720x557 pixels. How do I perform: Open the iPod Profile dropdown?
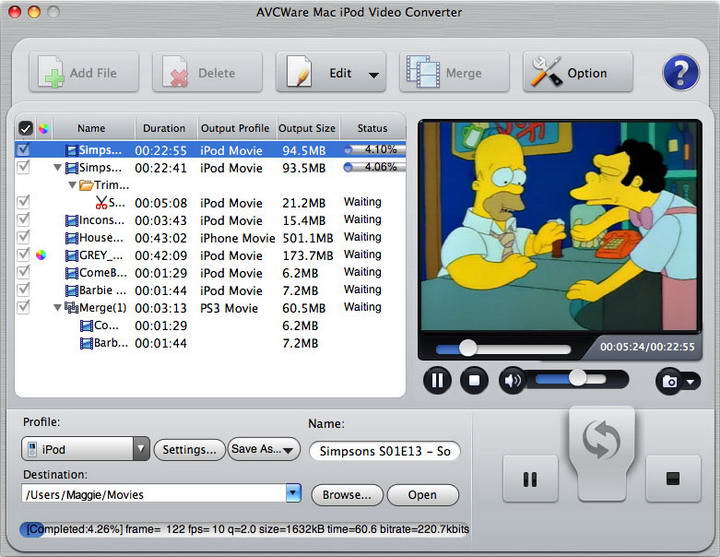point(85,449)
